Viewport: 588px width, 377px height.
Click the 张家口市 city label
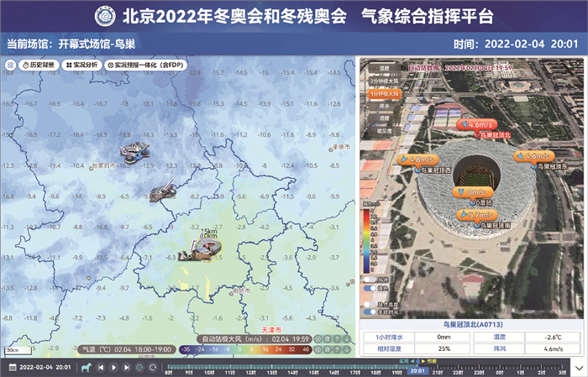click(104, 165)
